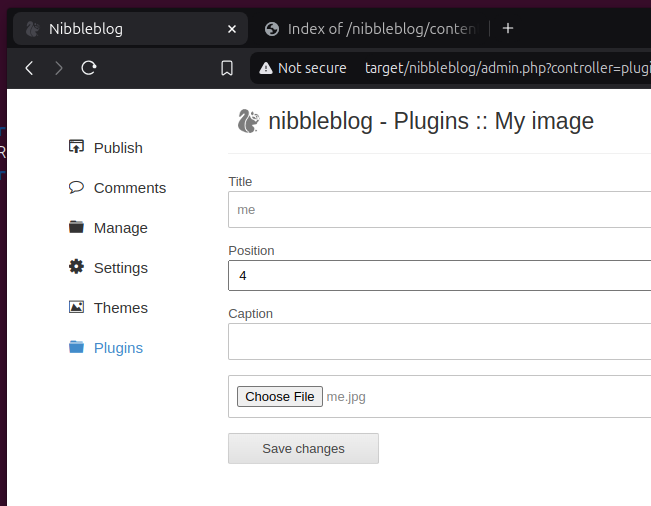This screenshot has height=506, width=651.
Task: Click the Publish sidebar icon
Action: (76, 147)
